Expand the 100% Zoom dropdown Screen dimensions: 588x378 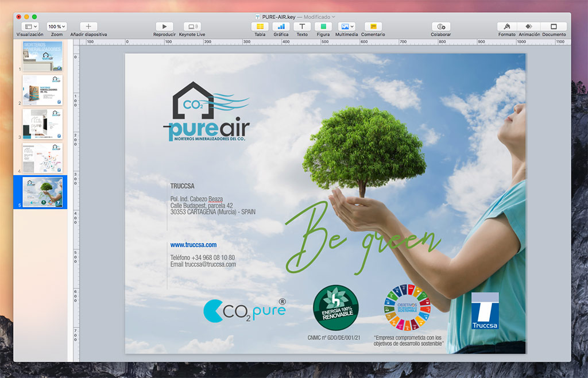tap(57, 26)
